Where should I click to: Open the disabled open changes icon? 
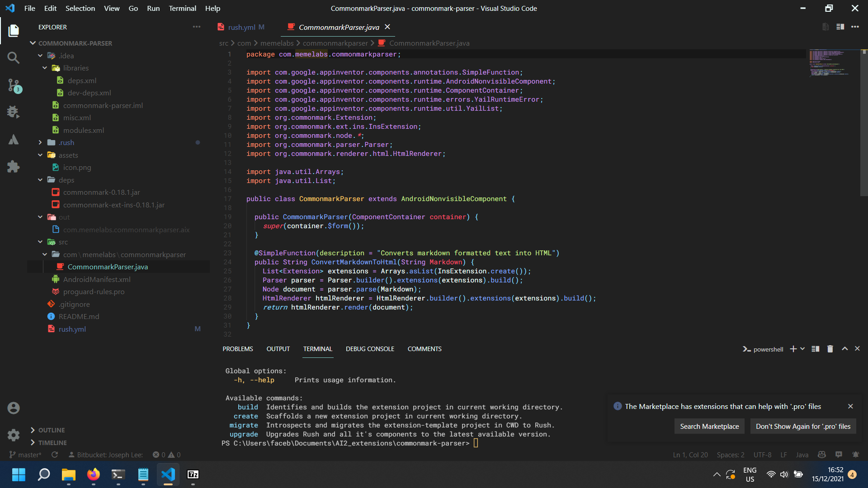[x=826, y=27]
